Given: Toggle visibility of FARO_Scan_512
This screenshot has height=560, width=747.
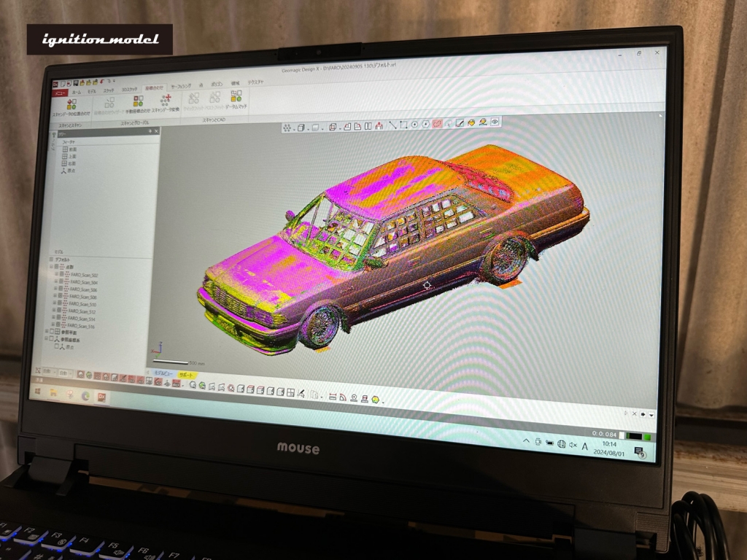Looking at the screenshot, I should (x=59, y=310).
